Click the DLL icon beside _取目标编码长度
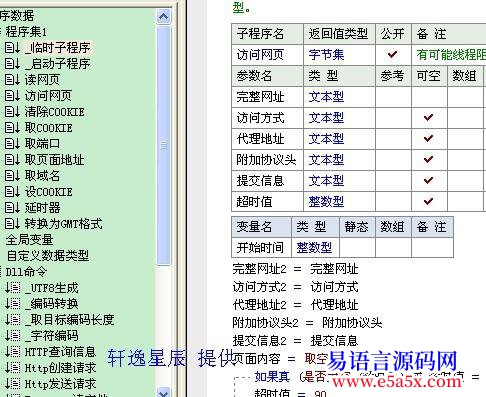The image size is (486, 397). pos(12,320)
